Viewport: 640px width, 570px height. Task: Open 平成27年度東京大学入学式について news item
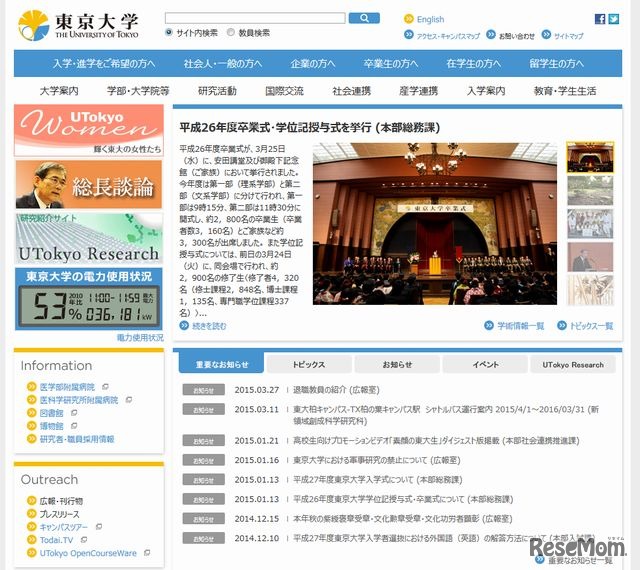coord(378,479)
